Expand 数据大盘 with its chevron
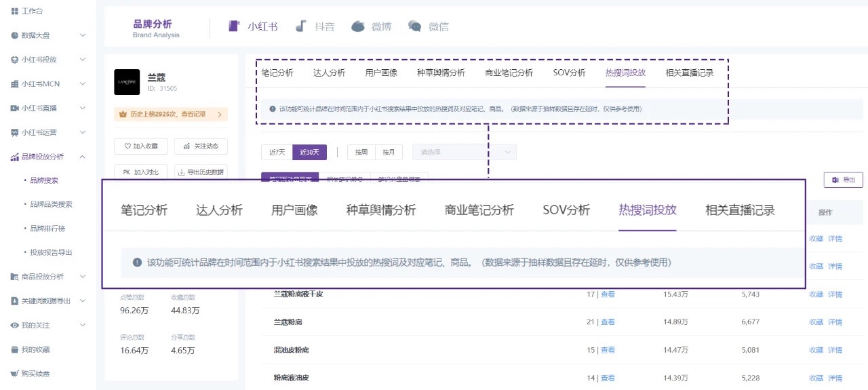The image size is (868, 390). (83, 35)
